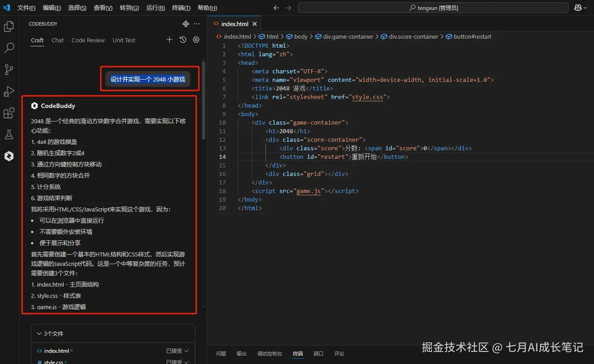Click the CodeBuddy chat panel scrollbar
594x364 pixels.
[x=204, y=101]
